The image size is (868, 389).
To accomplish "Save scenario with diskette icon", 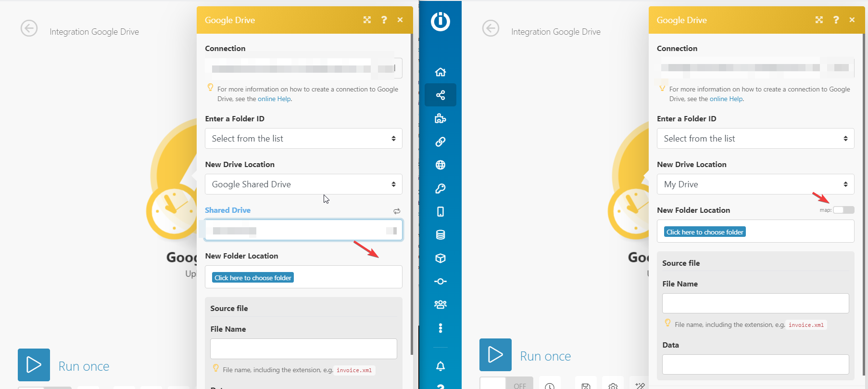I will (586, 385).
